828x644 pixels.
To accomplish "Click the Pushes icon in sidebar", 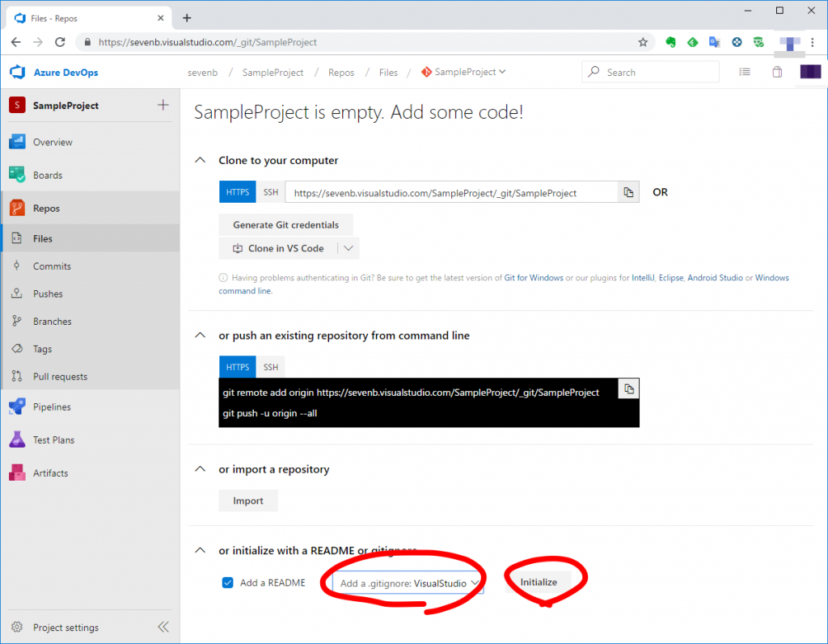I will (17, 293).
